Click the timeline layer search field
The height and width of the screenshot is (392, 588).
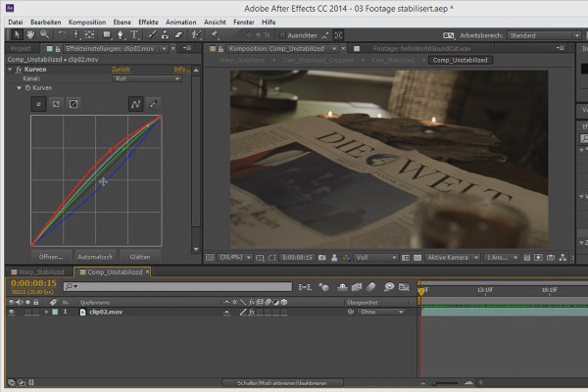tap(177, 287)
